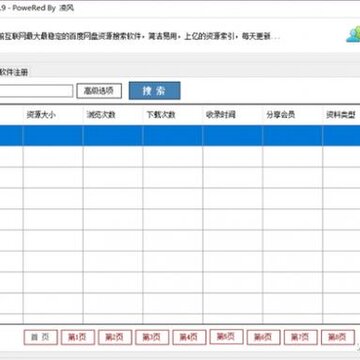Open the 高级选项 advanced options button
This screenshot has height=360, width=360.
[x=99, y=91]
